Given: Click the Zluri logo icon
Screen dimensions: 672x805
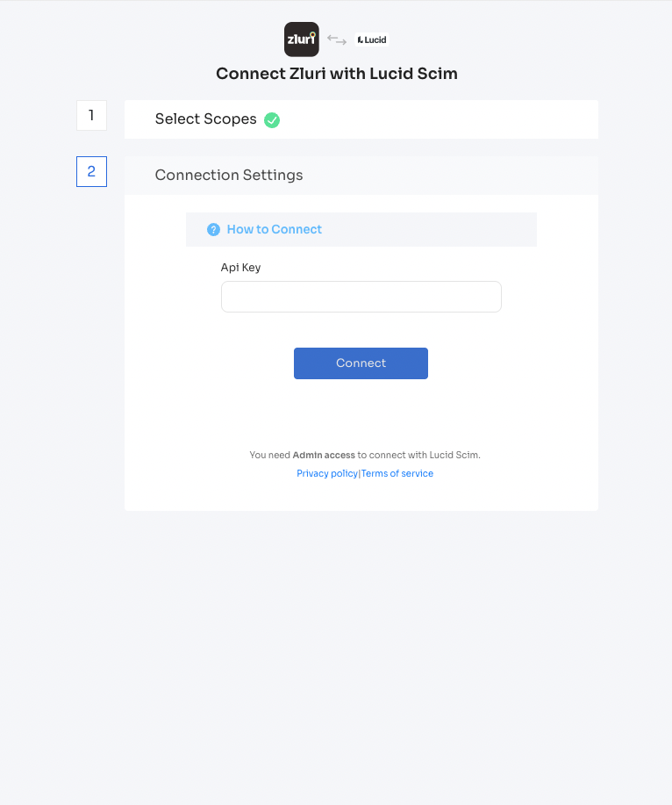Looking at the screenshot, I should pos(302,39).
